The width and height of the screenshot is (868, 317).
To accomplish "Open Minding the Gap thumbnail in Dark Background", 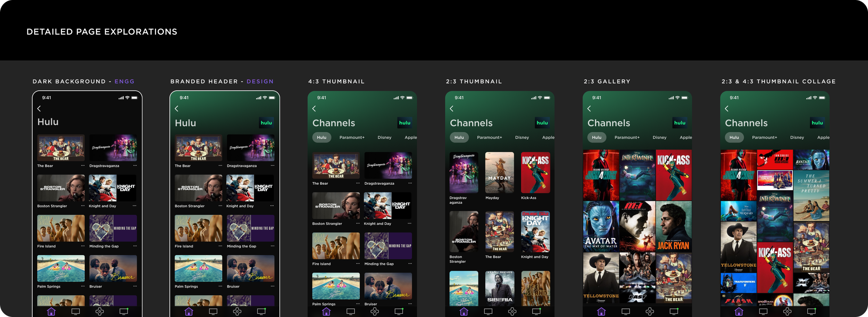I will point(113,228).
